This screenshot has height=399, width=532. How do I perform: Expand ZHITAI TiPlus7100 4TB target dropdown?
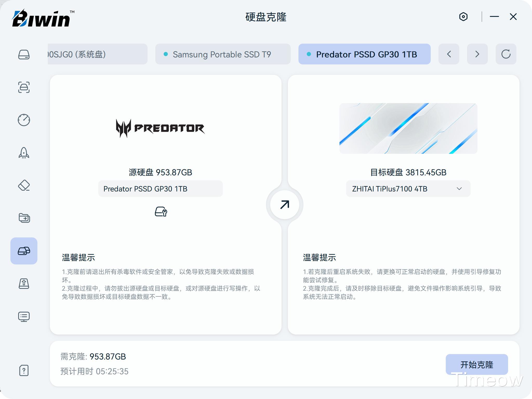[x=408, y=189]
